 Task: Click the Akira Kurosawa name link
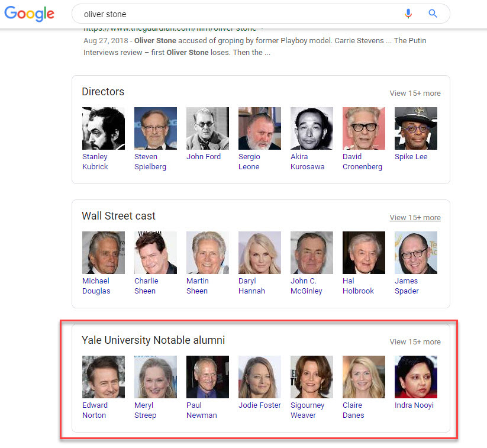pos(307,162)
